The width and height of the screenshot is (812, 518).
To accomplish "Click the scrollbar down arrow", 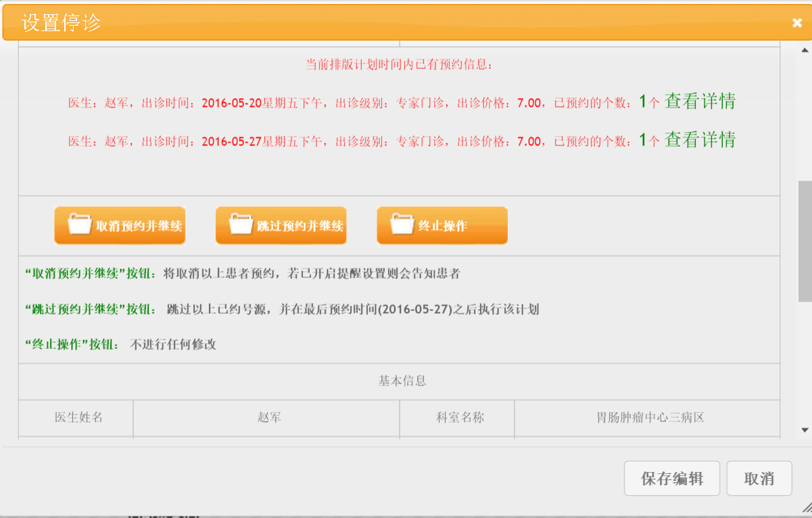I will [x=805, y=429].
